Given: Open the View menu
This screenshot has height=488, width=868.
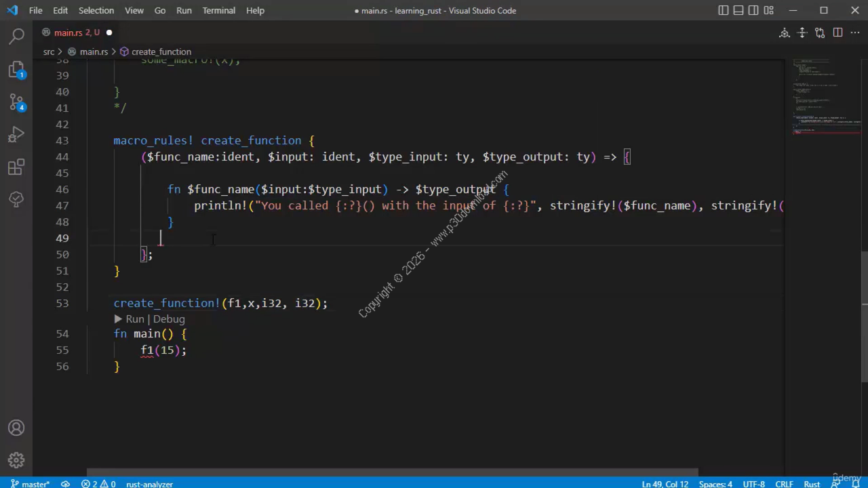Looking at the screenshot, I should pyautogui.click(x=134, y=10).
